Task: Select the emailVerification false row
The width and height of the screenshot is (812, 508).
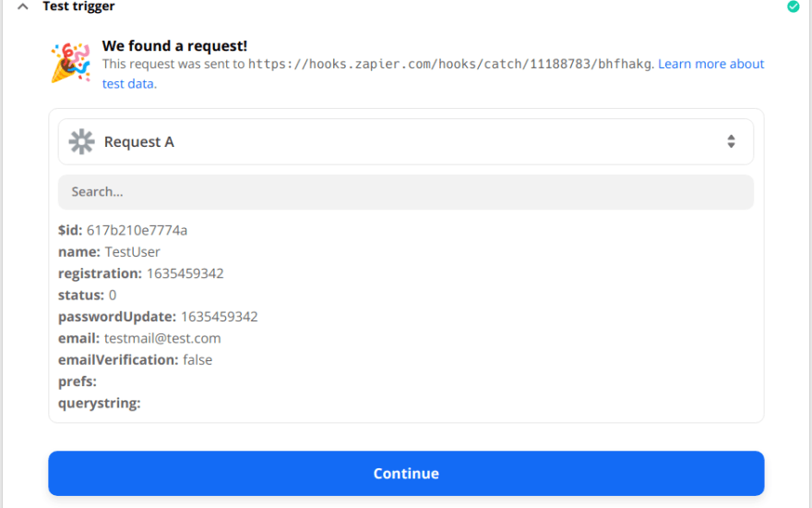Action: tap(135, 359)
